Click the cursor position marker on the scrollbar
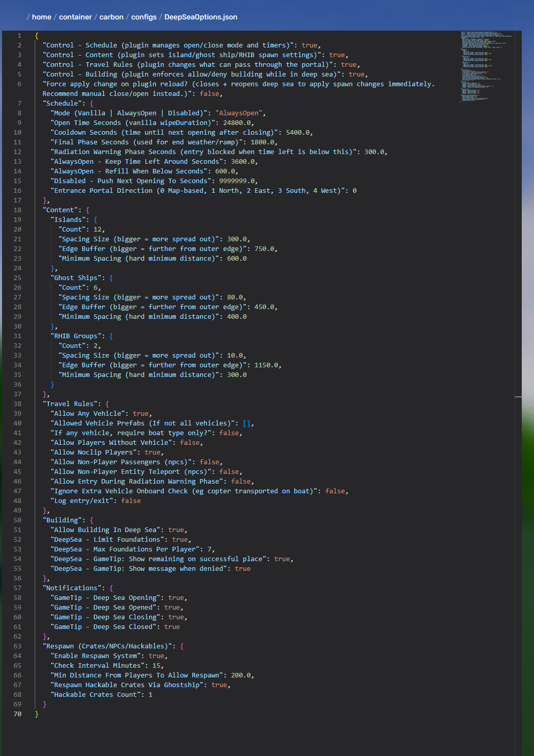Viewport: 534px width, 756px height. click(x=518, y=396)
